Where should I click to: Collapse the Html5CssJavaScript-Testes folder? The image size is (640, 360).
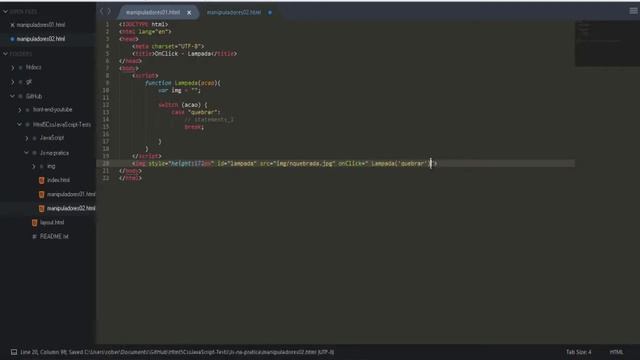(x=20, y=124)
